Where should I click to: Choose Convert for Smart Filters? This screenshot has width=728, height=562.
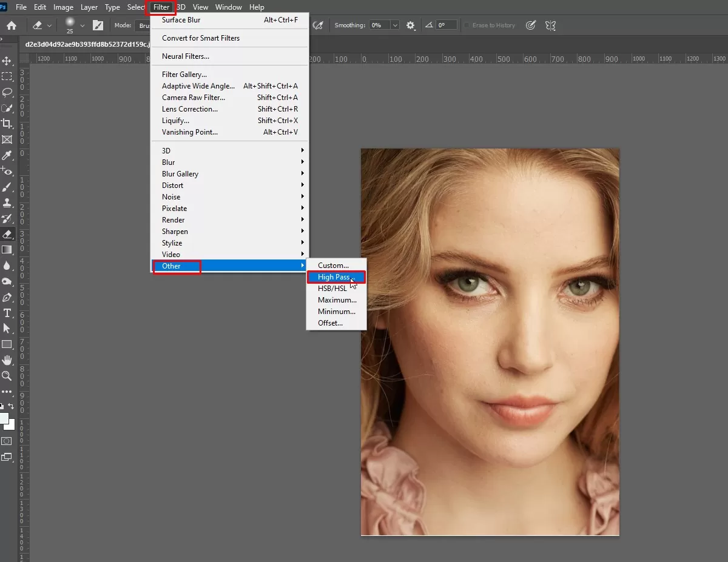tap(230, 38)
